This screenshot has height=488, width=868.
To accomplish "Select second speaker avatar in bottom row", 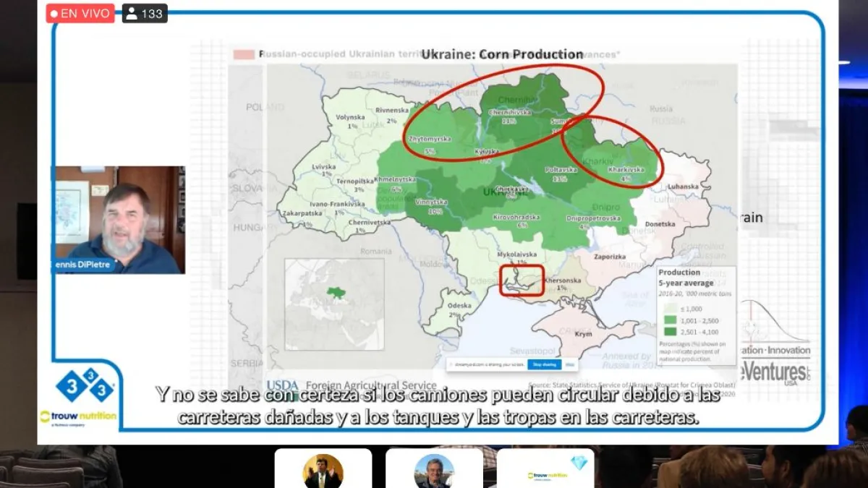I will [434, 471].
